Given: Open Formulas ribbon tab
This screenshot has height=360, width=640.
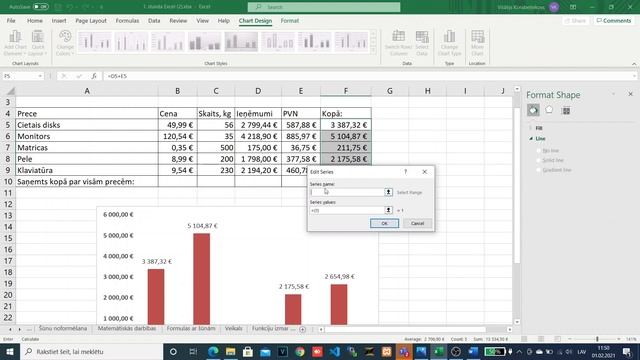Looking at the screenshot, I should coord(127,20).
